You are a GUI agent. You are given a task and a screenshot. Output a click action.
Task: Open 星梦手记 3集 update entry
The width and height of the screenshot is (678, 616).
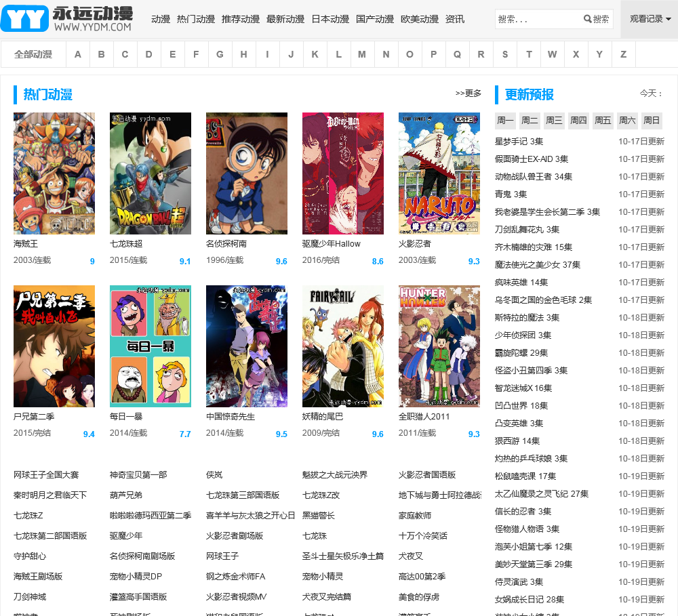pos(519,142)
